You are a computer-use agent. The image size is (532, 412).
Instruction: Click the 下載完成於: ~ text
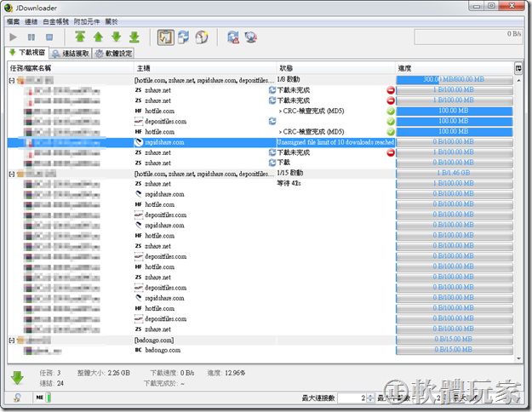pyautogui.click(x=164, y=384)
